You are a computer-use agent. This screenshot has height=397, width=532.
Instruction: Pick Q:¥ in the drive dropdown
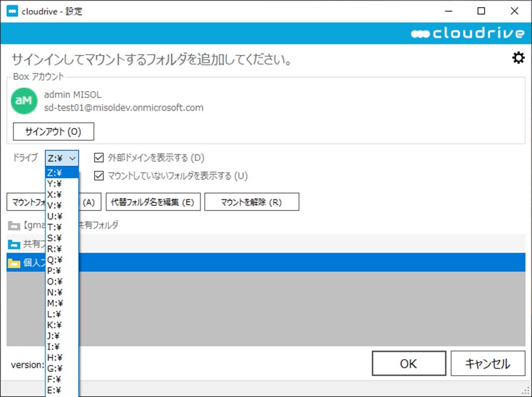[x=61, y=260]
